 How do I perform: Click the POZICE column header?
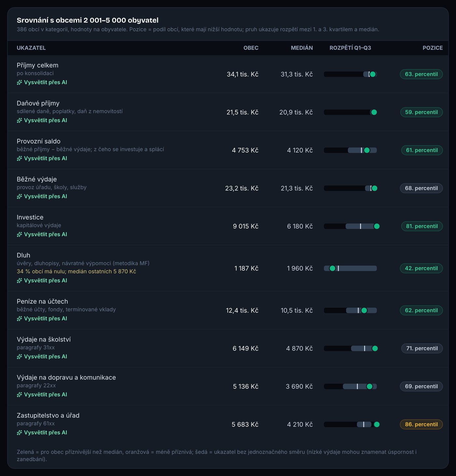(x=433, y=48)
